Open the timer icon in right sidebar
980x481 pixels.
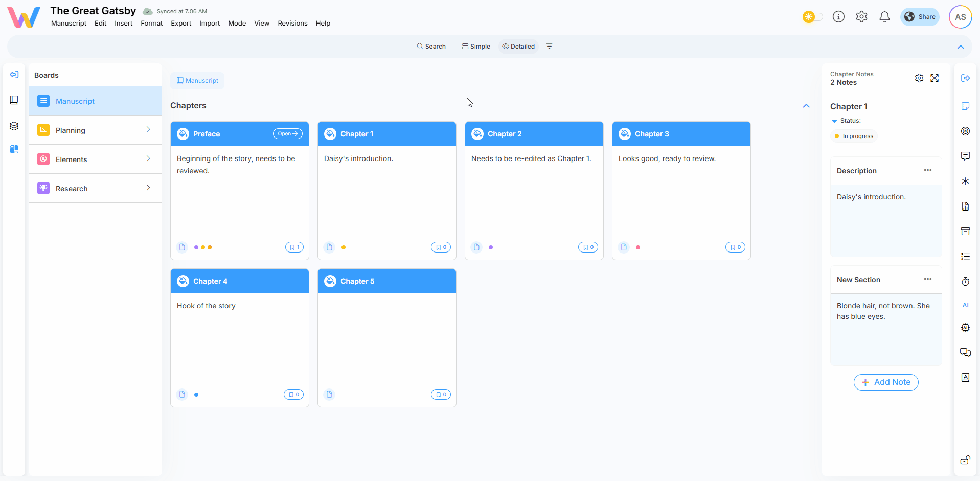pyautogui.click(x=965, y=282)
